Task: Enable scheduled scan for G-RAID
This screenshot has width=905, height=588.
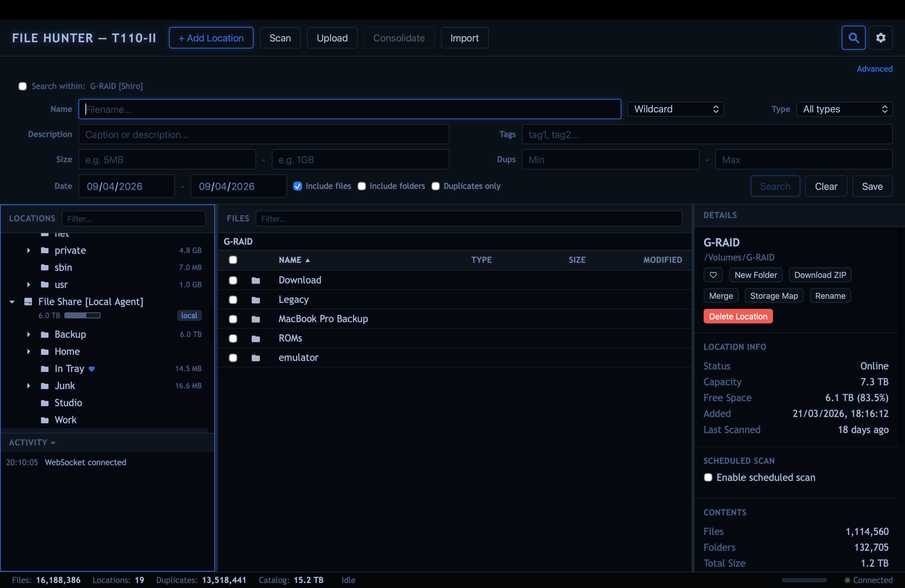Action: [x=708, y=477]
